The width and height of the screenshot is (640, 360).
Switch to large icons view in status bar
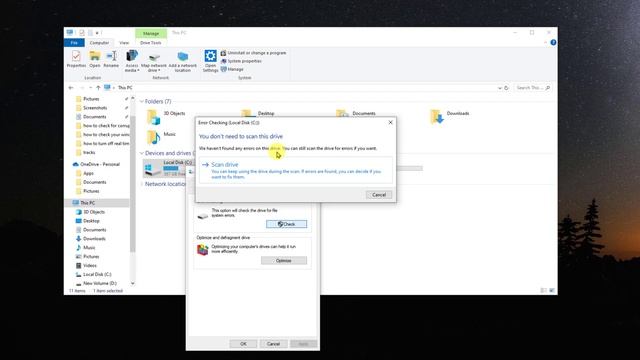[x=552, y=291]
